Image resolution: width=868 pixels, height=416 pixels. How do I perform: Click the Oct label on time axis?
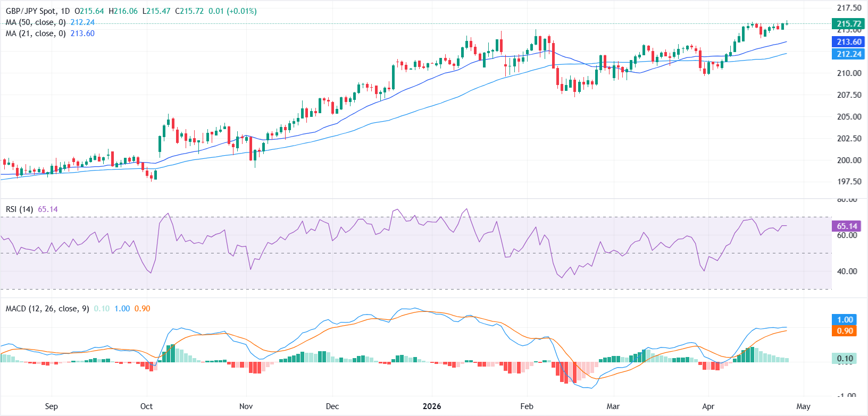click(146, 406)
